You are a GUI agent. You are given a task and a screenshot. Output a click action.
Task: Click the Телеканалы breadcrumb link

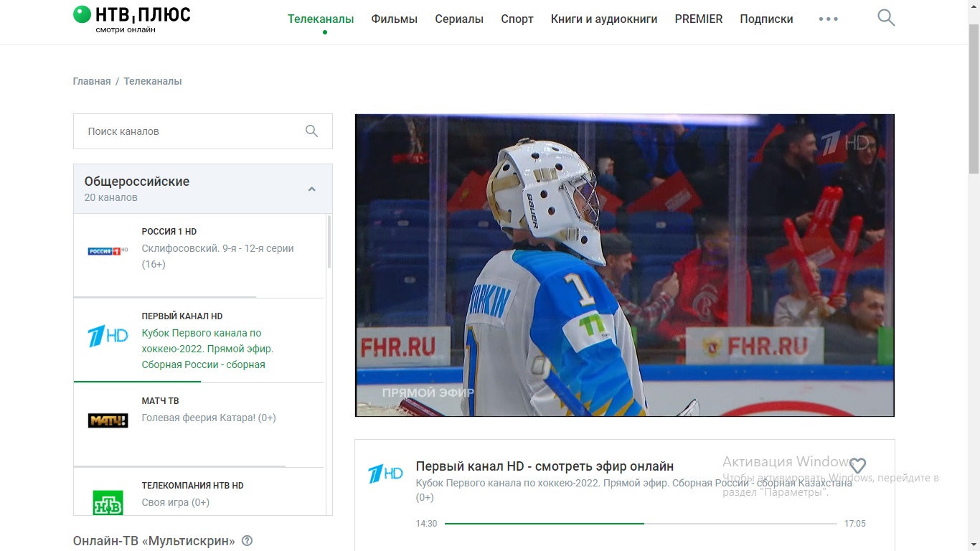coord(153,81)
